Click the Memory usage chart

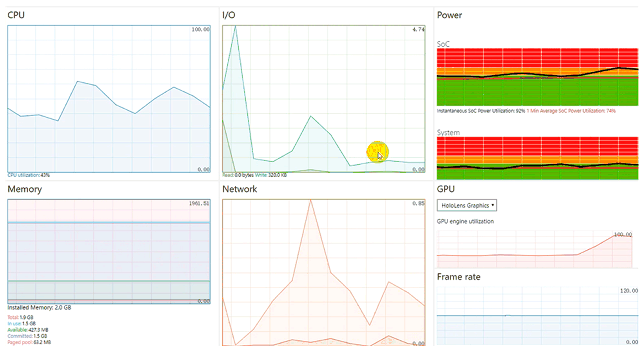point(109,251)
